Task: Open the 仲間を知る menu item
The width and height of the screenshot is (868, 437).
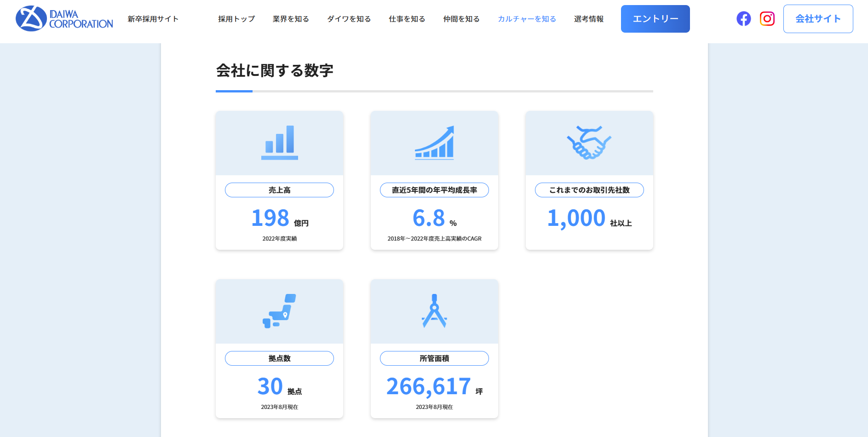Action: coord(461,19)
